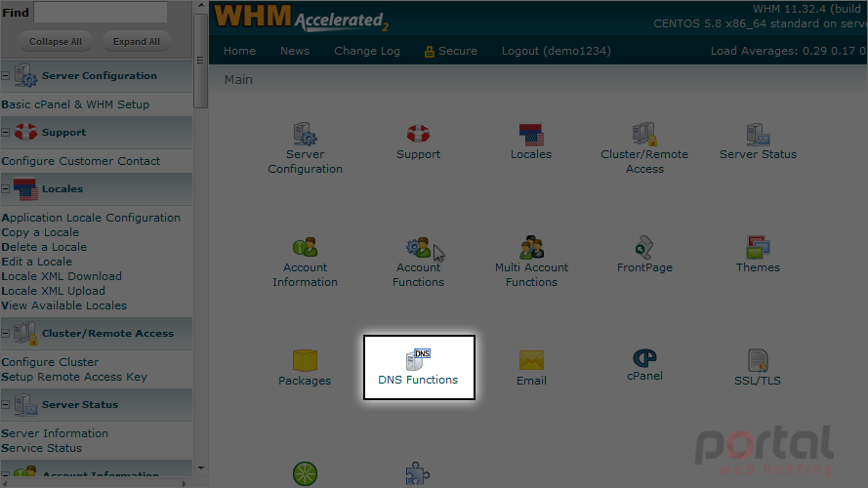Screen dimensions: 868x488
Task: Open the Server Configuration main icon
Action: point(305,135)
